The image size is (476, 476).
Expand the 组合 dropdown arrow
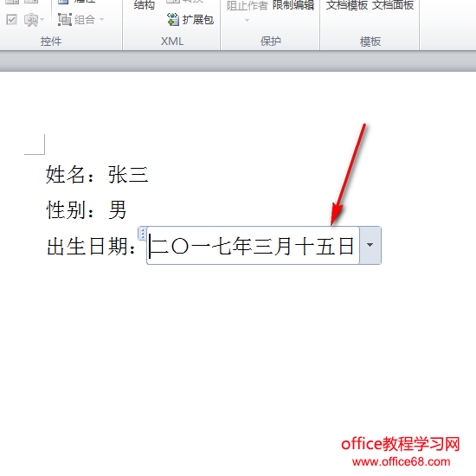(102, 20)
